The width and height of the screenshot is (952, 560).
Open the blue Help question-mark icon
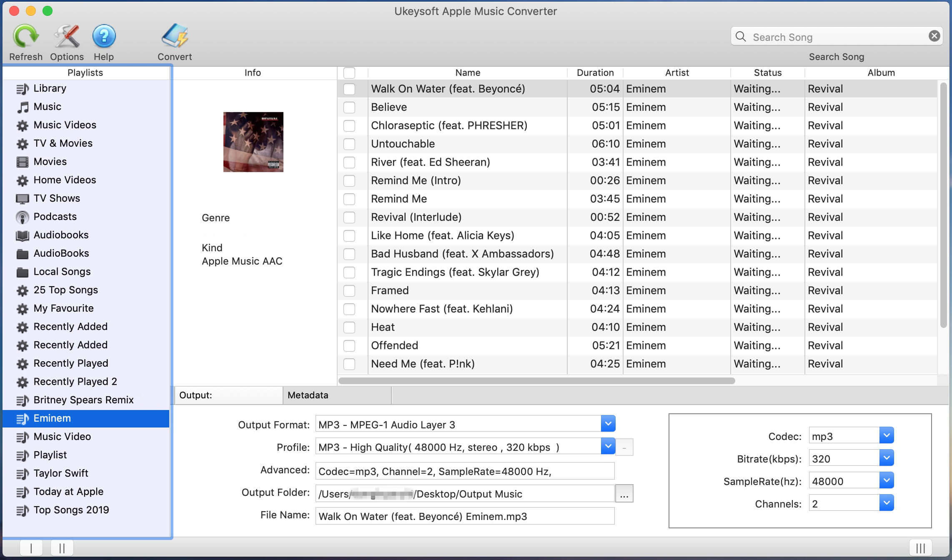104,36
